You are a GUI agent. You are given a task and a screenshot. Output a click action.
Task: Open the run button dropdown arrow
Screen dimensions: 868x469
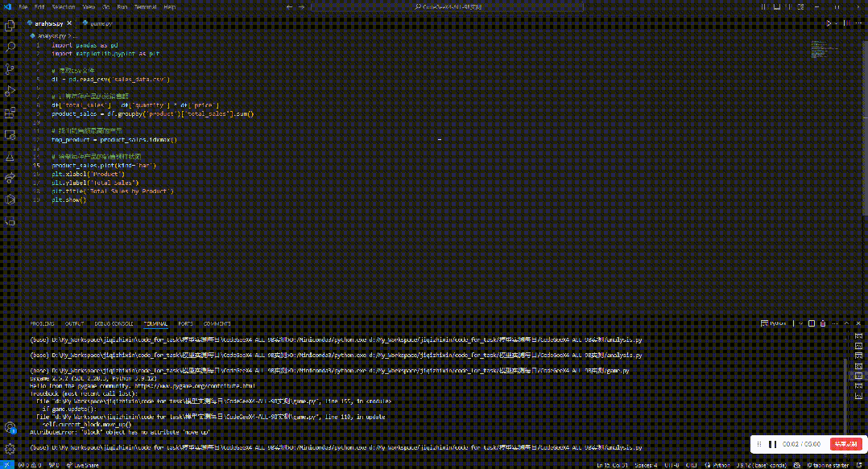(836, 23)
